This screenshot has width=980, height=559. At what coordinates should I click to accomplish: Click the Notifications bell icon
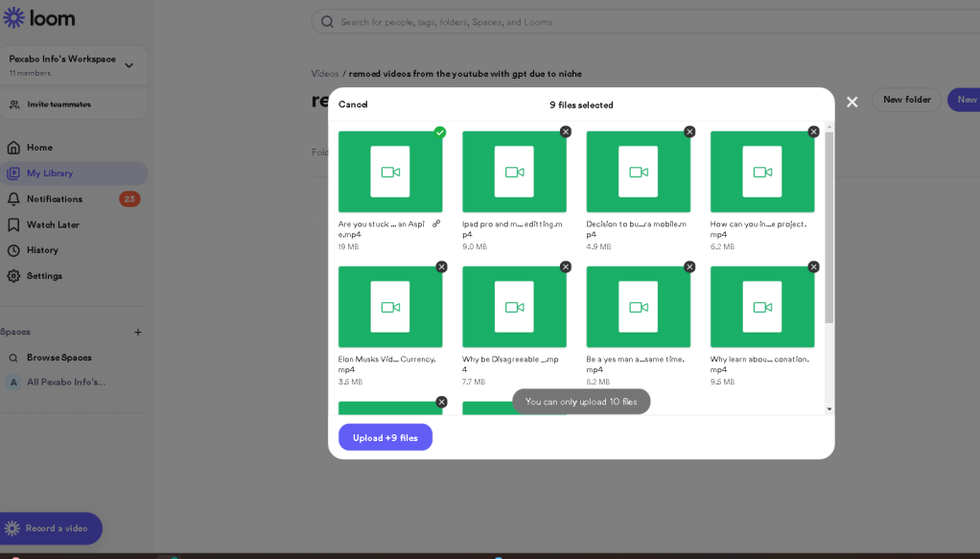(13, 198)
